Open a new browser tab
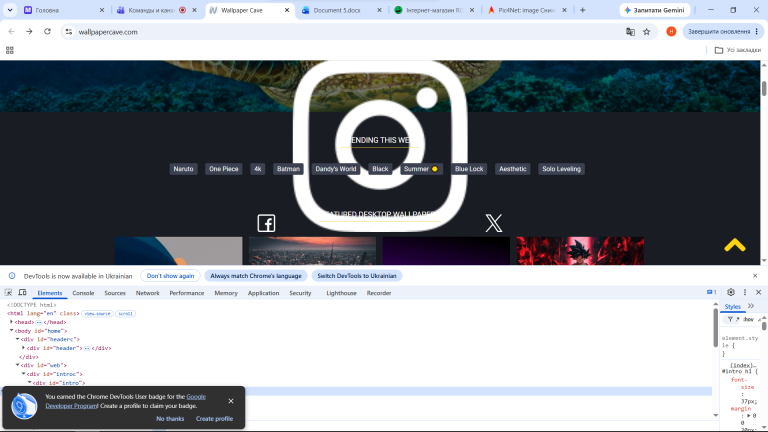Screen dimensions: 768x432 [582, 10]
